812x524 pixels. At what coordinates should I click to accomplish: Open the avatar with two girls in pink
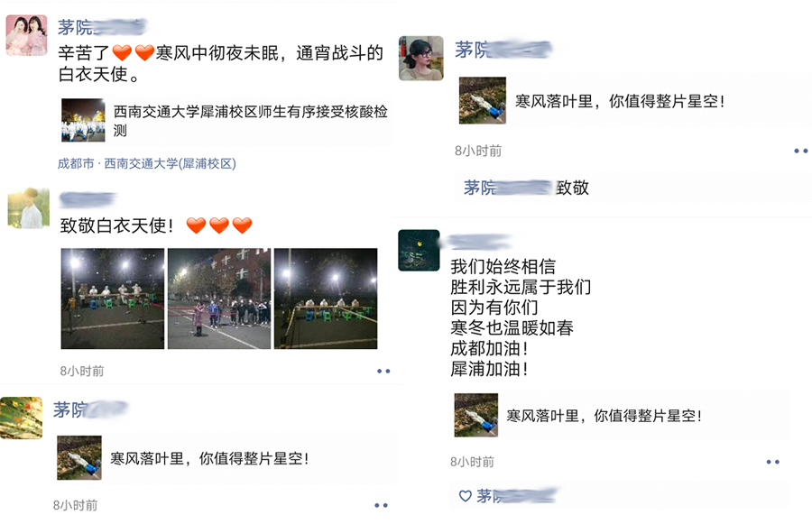point(26,35)
